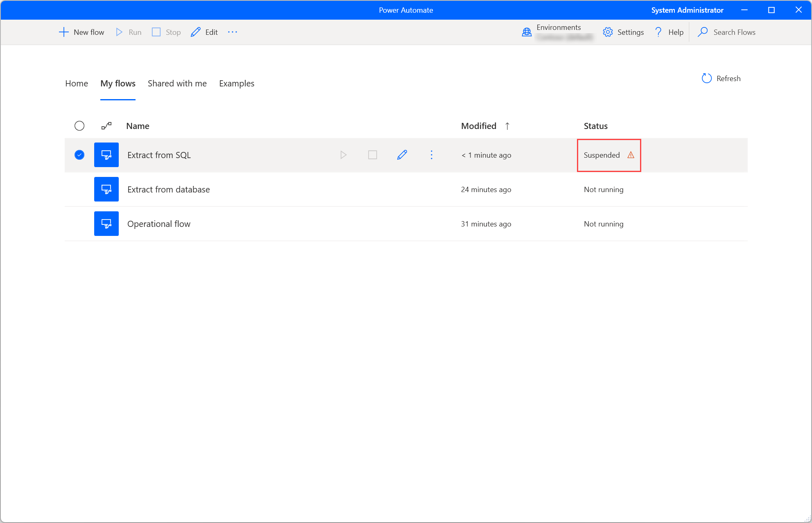
Task: Click the Edit flow pencil icon
Action: (402, 155)
